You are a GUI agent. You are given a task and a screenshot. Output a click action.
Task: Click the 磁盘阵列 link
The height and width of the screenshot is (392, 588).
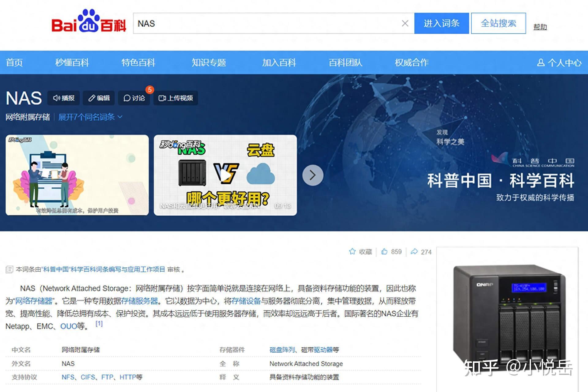(x=282, y=350)
